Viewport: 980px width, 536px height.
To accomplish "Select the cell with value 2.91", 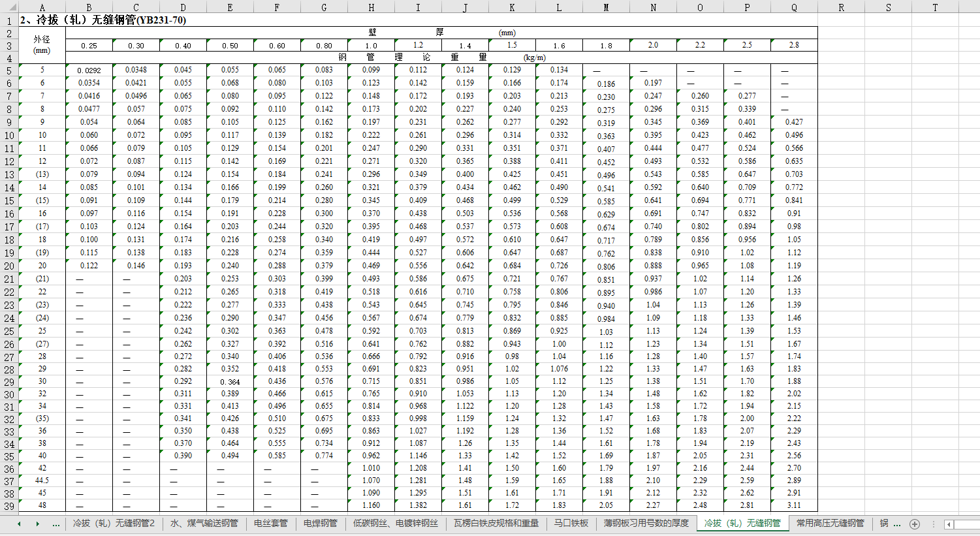I will pyautogui.click(x=794, y=493).
